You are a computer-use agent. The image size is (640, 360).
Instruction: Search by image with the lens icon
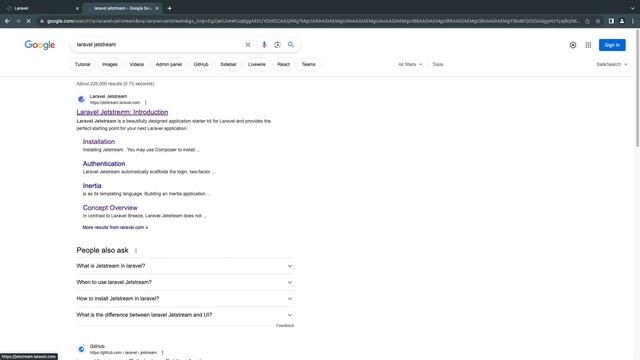tap(277, 44)
